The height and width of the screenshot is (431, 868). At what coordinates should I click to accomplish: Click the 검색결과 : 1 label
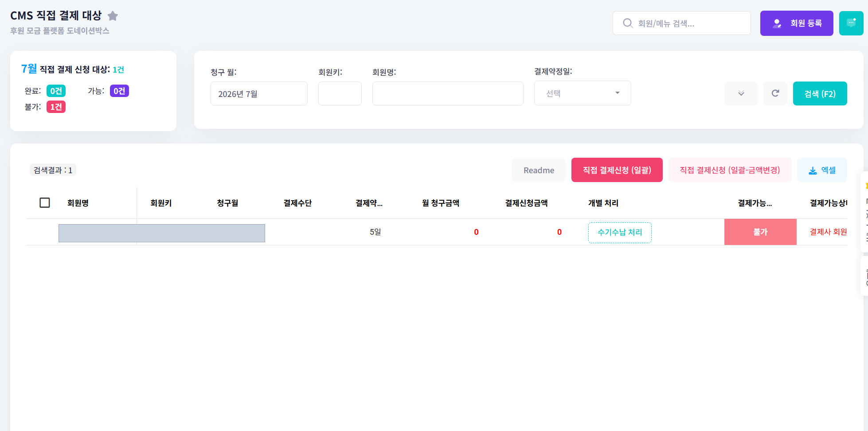pyautogui.click(x=53, y=170)
